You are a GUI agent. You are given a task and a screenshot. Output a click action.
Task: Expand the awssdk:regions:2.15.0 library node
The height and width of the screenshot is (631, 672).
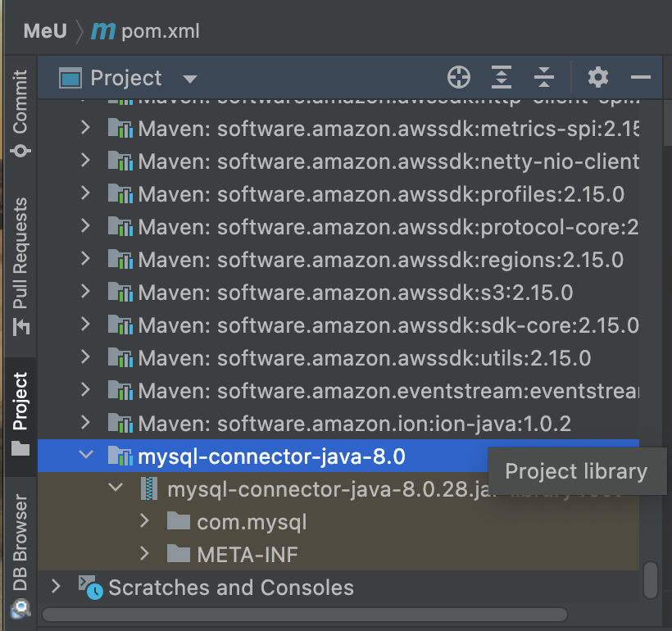(x=85, y=258)
